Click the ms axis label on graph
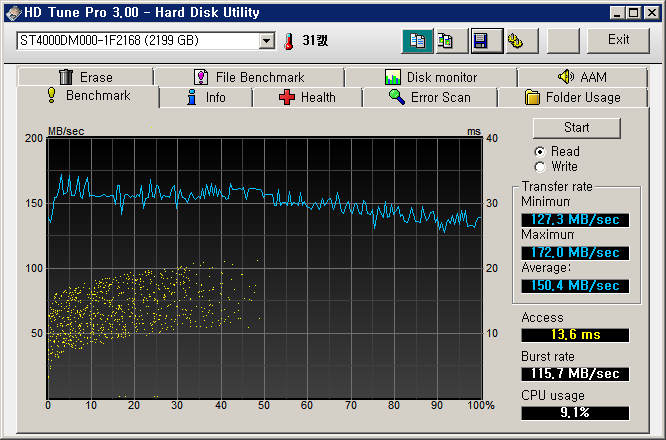The height and width of the screenshot is (440, 666). click(x=474, y=132)
